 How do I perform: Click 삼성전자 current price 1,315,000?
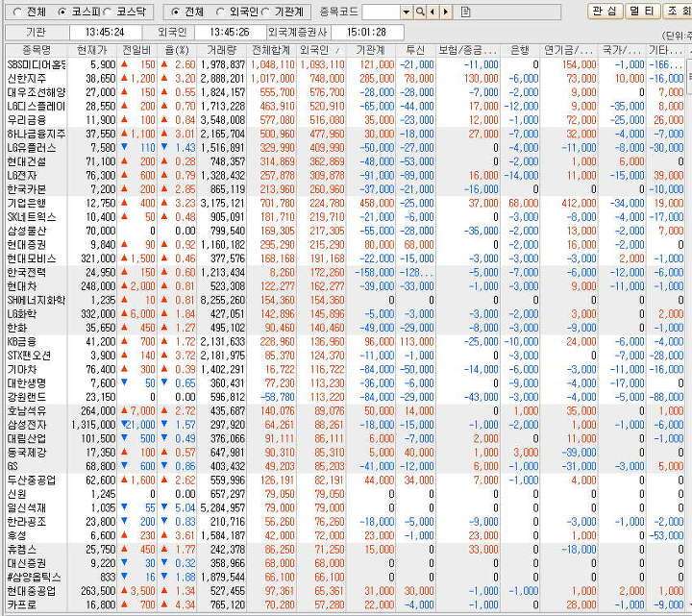tap(93, 425)
